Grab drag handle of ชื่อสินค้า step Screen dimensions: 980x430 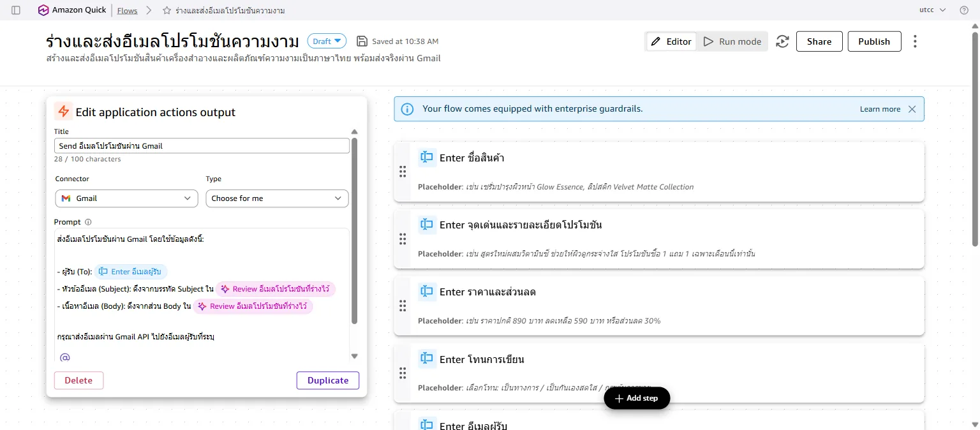click(403, 172)
